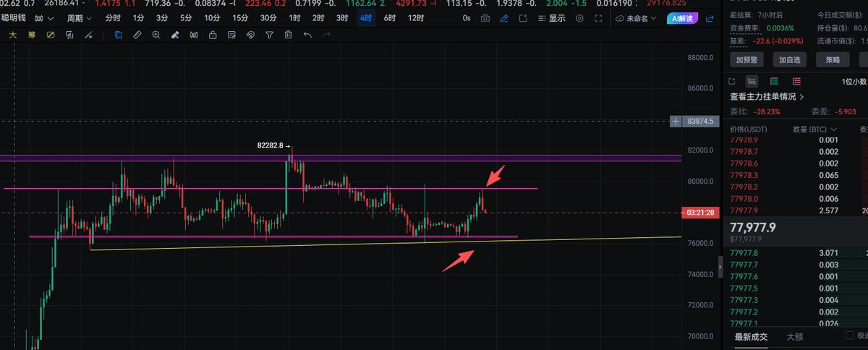Viewport: 868px width, 350px height.
Task: Click the 30分 timeframe
Action: tap(268, 18)
